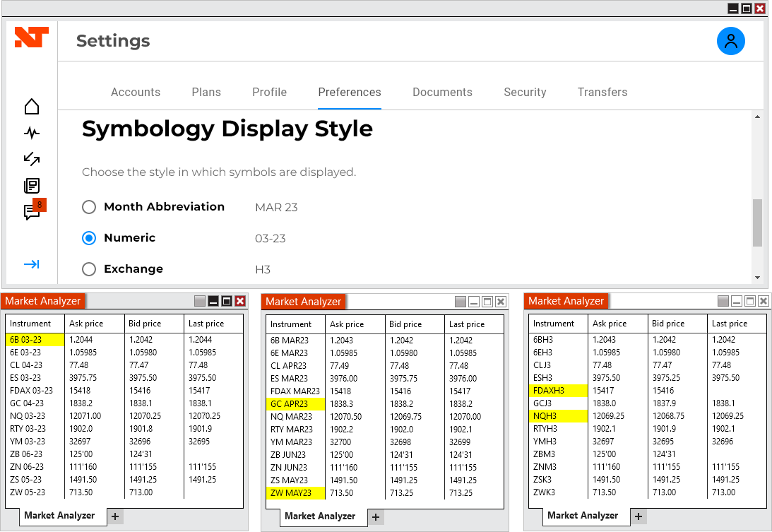Open the news documents sidebar icon
This screenshot has height=532, width=772.
(32, 186)
